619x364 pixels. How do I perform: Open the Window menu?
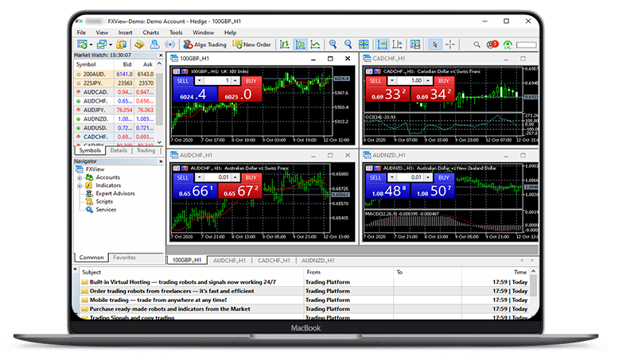coord(204,33)
